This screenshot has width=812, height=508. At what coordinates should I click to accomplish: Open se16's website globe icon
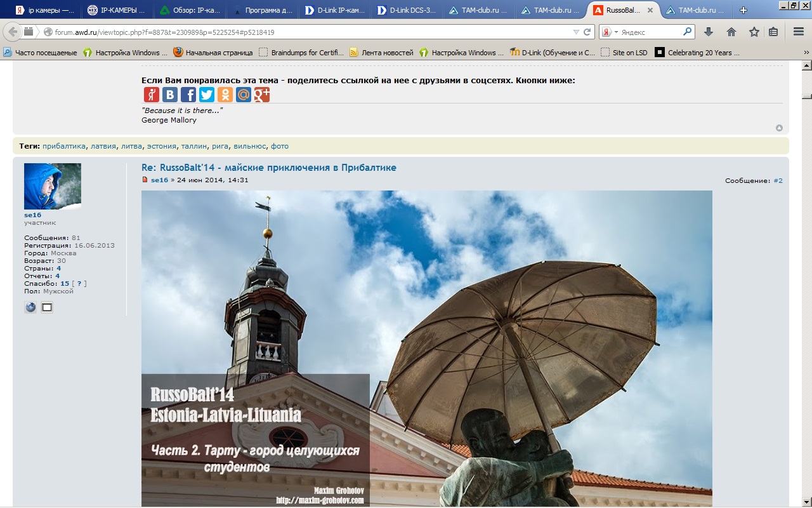[x=30, y=307]
